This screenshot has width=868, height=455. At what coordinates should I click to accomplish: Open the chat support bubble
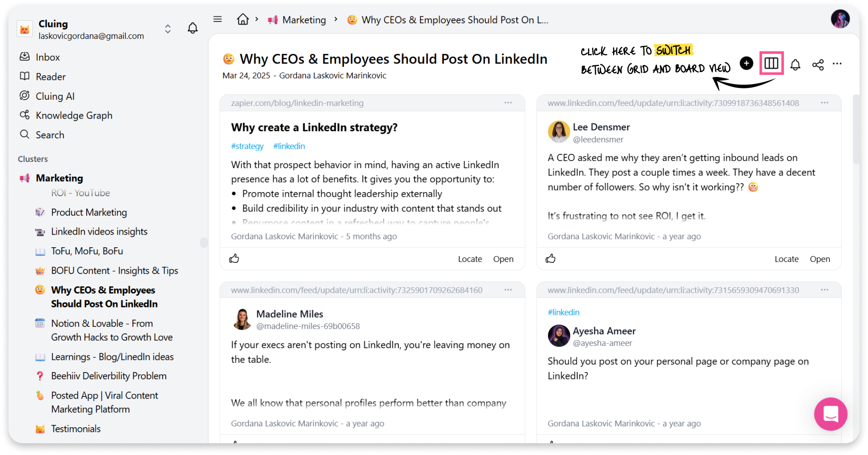click(831, 414)
